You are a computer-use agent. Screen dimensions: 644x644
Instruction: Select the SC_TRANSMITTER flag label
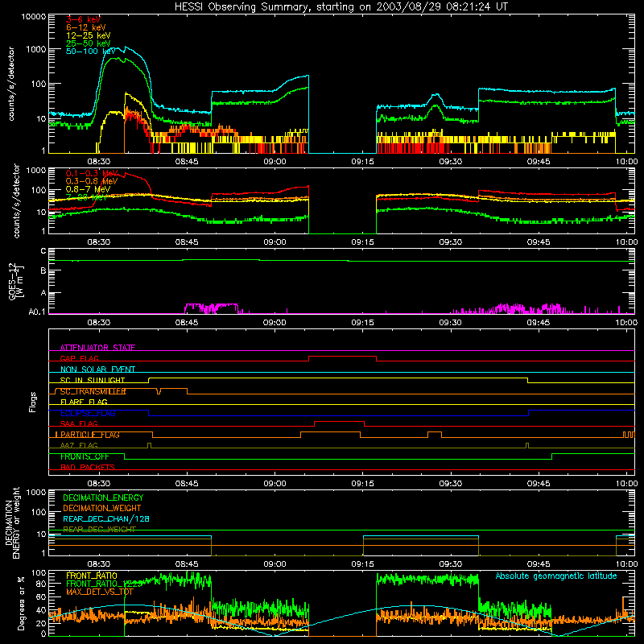(93, 391)
